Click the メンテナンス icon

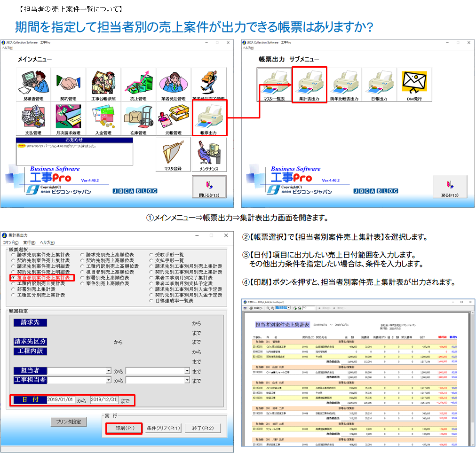click(x=209, y=155)
